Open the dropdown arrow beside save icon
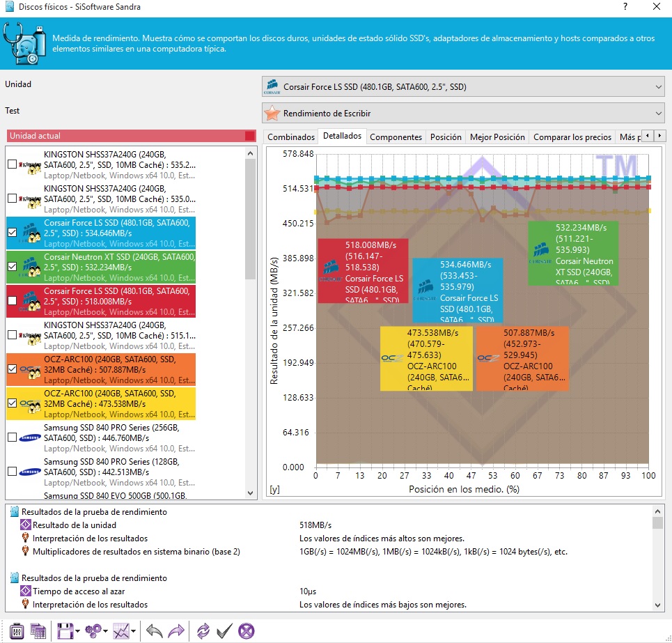Screen dimensions: 672x643 [77, 632]
